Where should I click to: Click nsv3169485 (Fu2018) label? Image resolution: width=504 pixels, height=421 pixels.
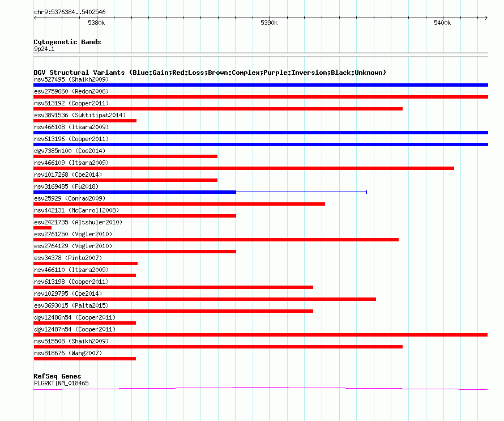66,186
